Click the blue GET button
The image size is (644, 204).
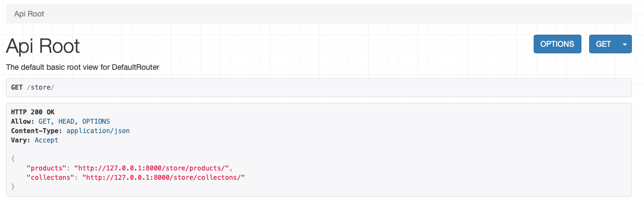pos(603,44)
